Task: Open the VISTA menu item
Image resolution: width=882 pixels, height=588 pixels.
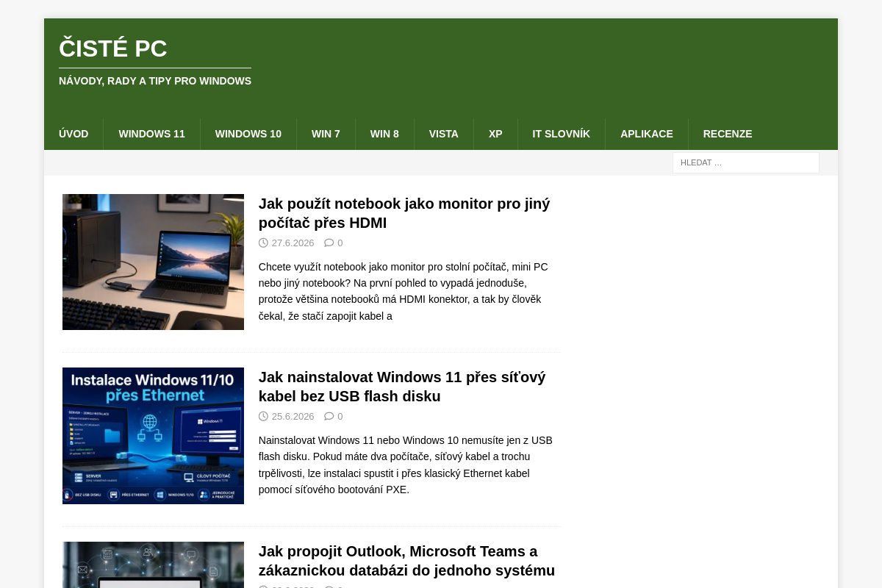Action: 444,134
